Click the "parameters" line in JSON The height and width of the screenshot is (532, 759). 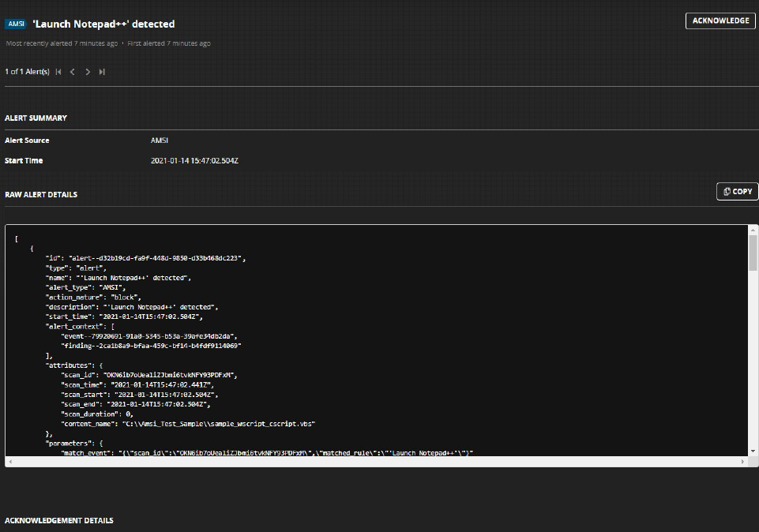[x=74, y=443]
